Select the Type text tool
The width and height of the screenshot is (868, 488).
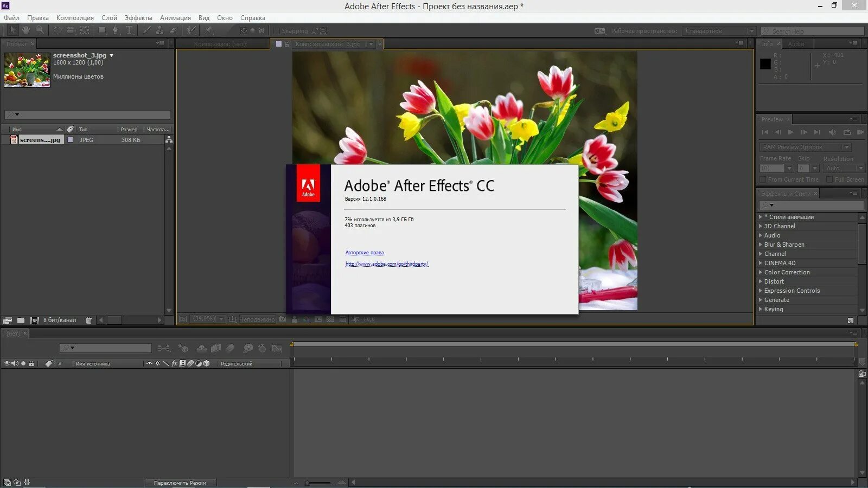pos(129,30)
